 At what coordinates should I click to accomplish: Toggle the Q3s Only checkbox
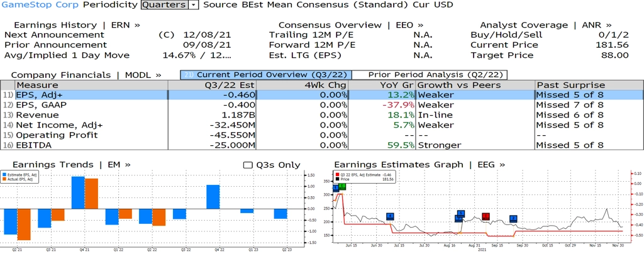pyautogui.click(x=248, y=165)
